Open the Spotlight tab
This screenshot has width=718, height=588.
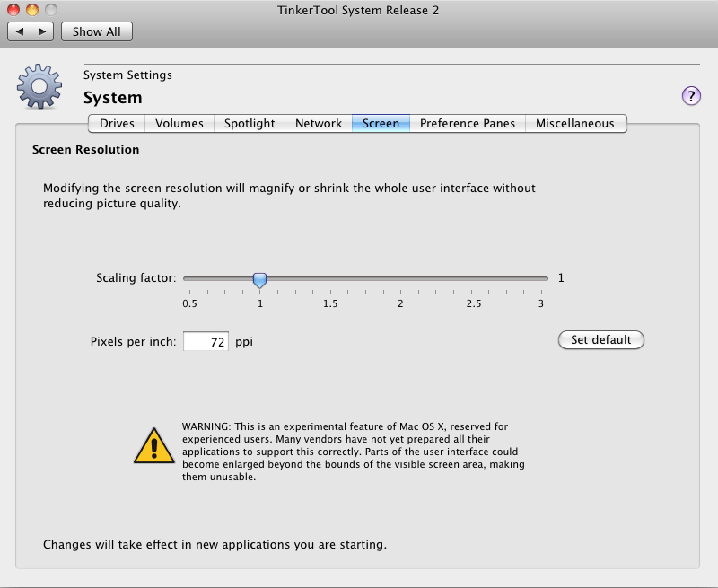click(x=250, y=124)
